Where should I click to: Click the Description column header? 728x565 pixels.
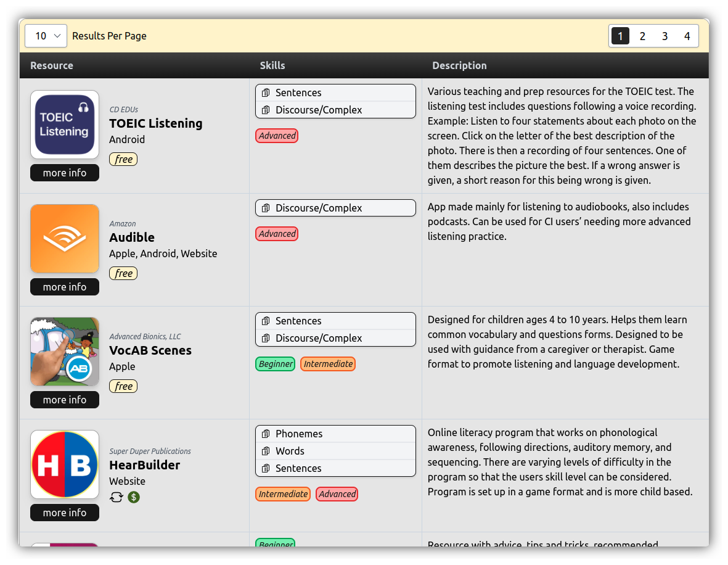460,65
